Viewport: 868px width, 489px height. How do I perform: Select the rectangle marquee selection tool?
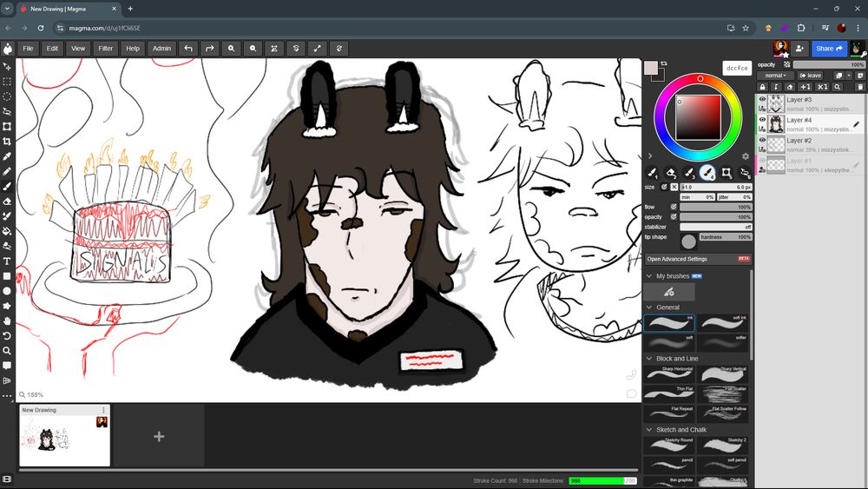point(7,82)
